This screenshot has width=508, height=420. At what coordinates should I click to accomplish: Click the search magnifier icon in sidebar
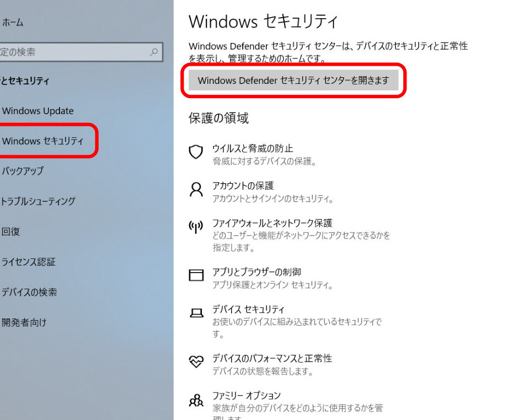point(154,52)
